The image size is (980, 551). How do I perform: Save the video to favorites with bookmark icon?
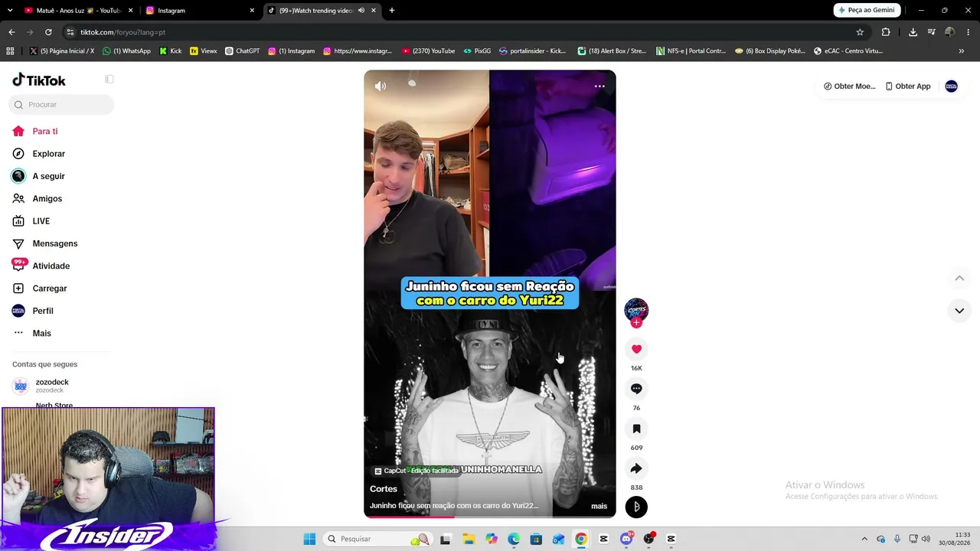(636, 429)
